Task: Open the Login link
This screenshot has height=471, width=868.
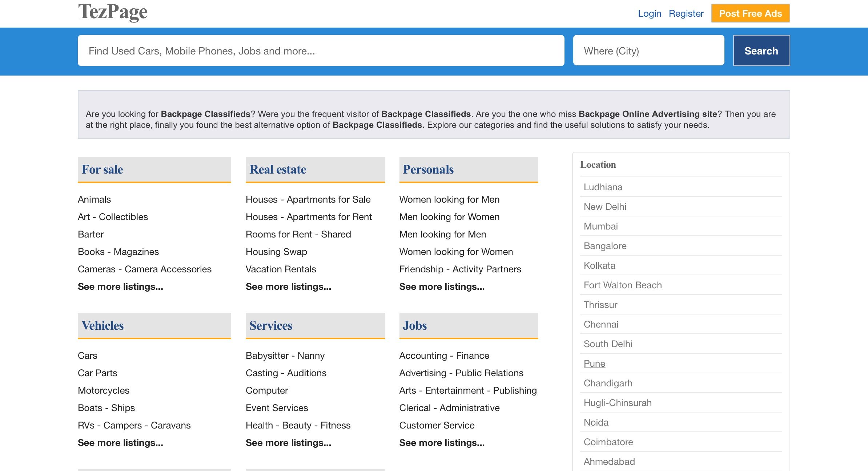Action: click(x=650, y=13)
